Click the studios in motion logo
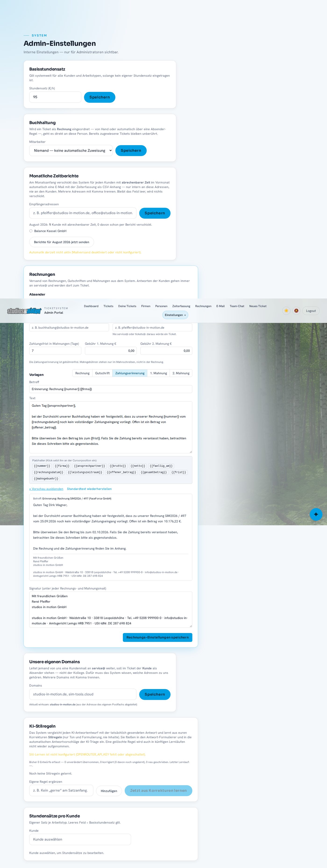 (x=24, y=311)
